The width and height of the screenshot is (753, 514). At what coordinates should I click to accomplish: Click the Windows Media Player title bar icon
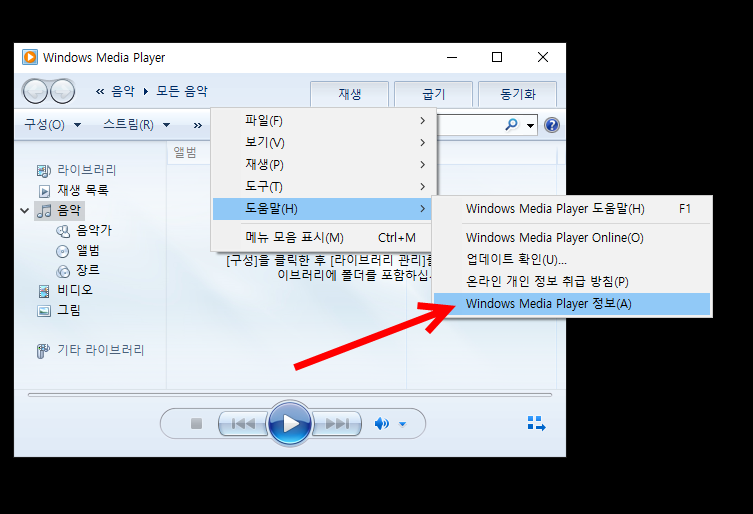(x=30, y=57)
